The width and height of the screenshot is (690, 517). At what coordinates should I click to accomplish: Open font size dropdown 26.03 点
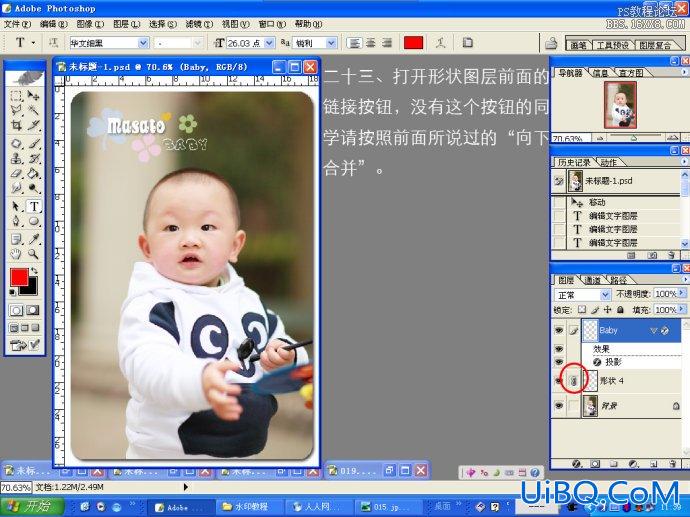click(269, 43)
